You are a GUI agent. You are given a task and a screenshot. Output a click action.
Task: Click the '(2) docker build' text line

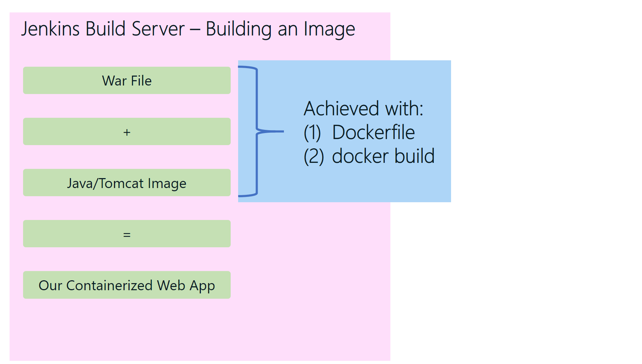[369, 156]
